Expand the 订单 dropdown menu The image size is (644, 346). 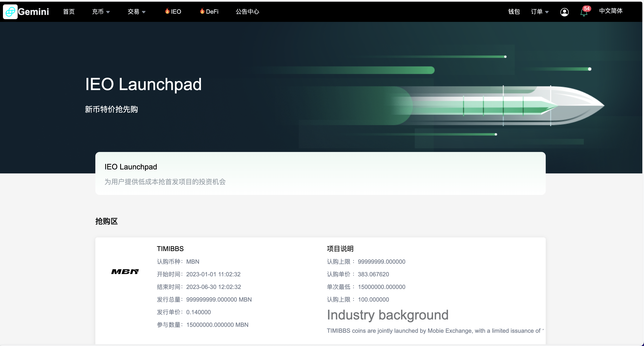coord(539,12)
